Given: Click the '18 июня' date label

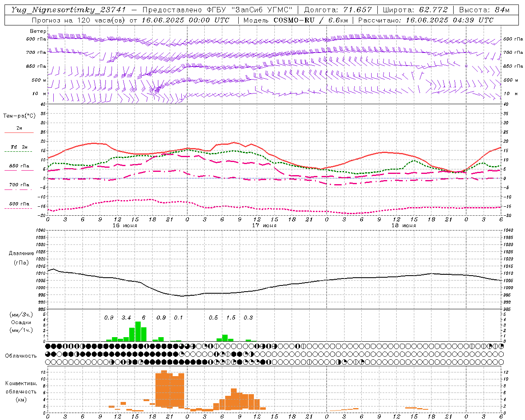Looking at the screenshot, I should tap(404, 226).
